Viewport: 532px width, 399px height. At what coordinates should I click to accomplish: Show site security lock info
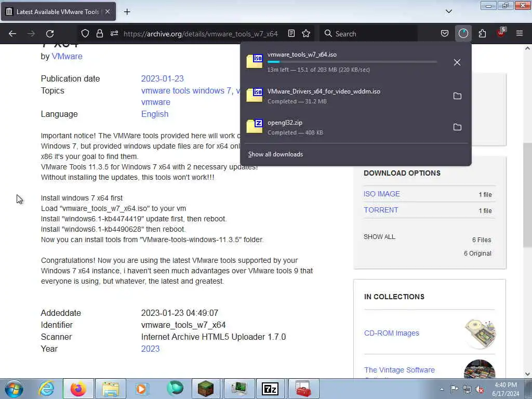pyautogui.click(x=99, y=34)
